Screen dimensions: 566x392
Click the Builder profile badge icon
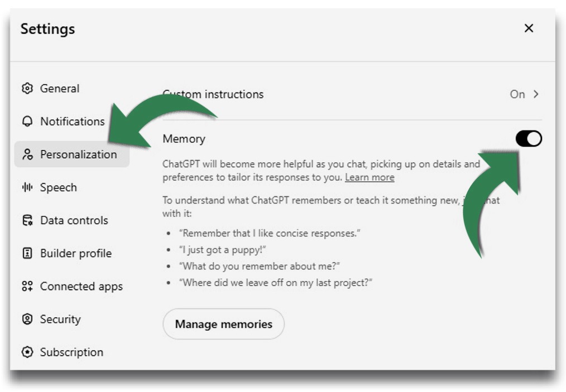(x=27, y=253)
